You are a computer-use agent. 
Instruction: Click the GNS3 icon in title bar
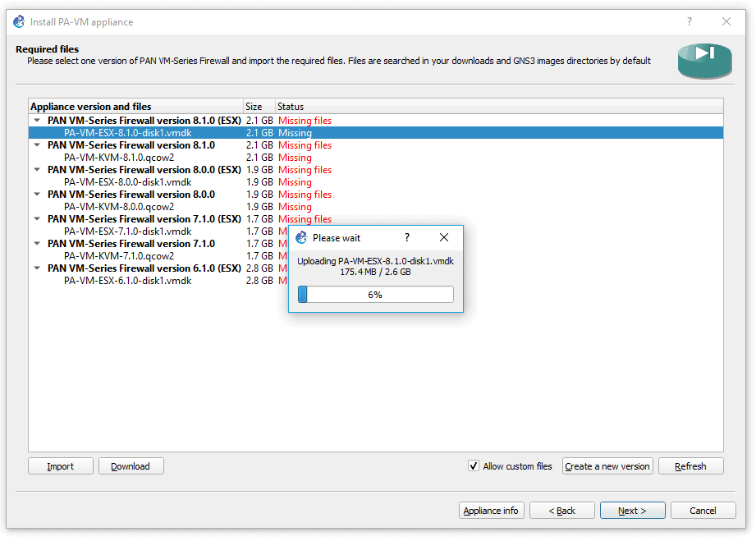tap(19, 21)
